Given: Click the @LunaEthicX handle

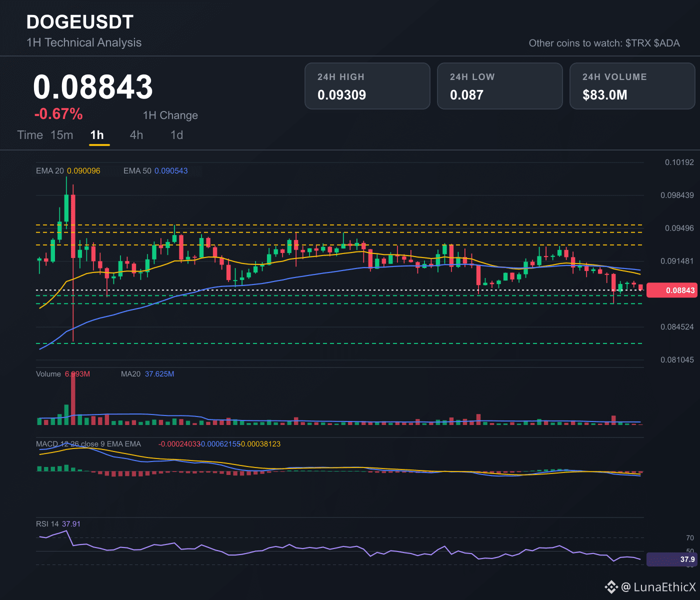Looking at the screenshot, I should (658, 586).
